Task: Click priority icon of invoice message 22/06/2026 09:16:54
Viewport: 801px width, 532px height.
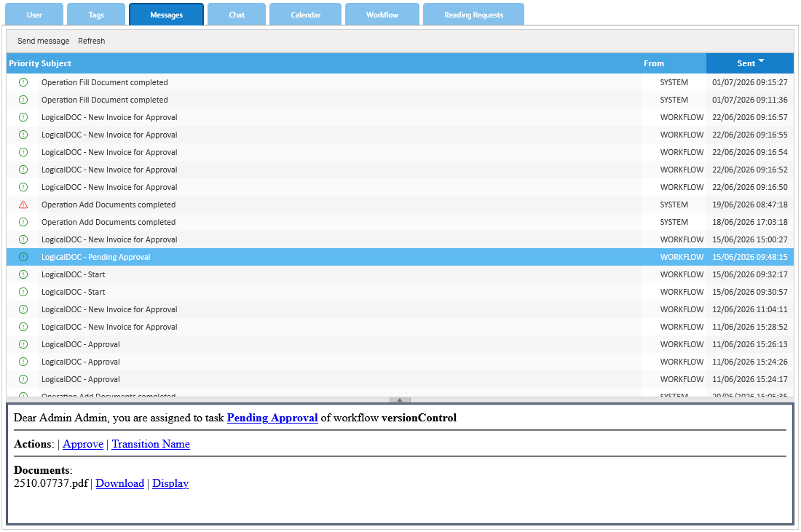Action: pos(23,152)
